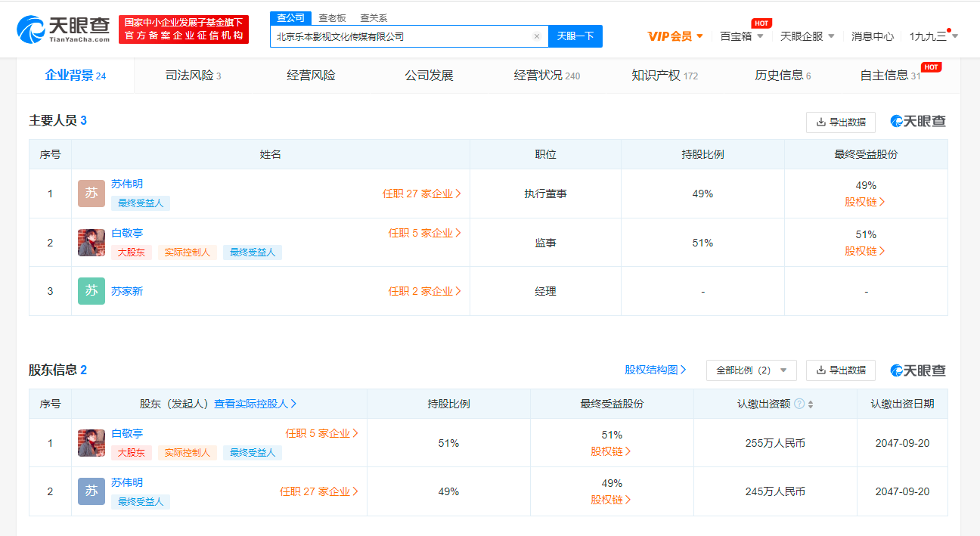Click the 天眼查 logo at top left
The image size is (980, 536).
pos(63,29)
